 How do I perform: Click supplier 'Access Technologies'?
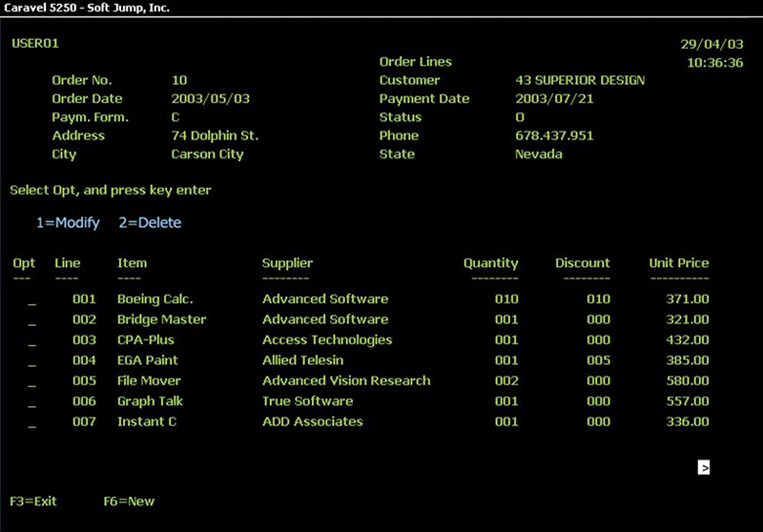[327, 340]
